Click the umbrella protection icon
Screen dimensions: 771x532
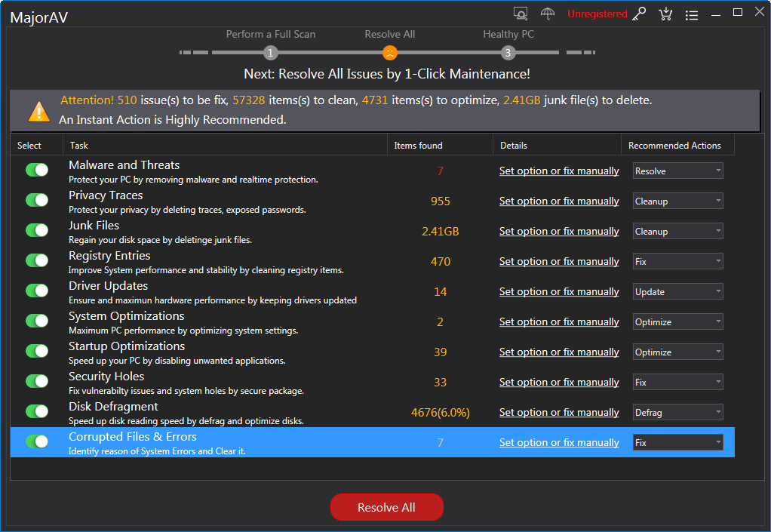548,14
